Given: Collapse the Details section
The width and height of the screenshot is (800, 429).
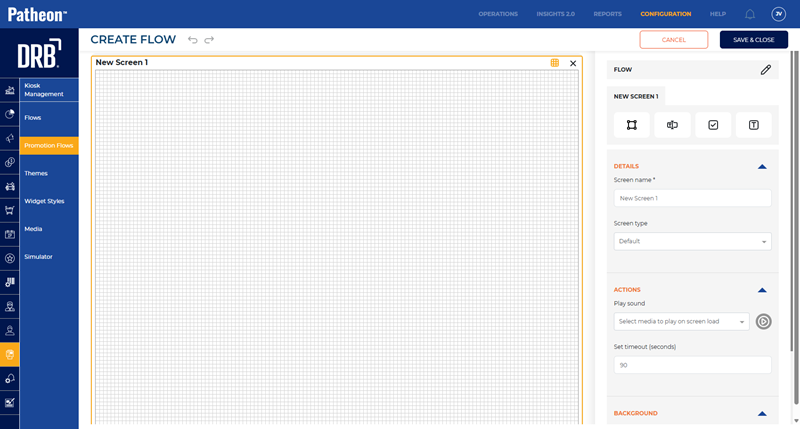Looking at the screenshot, I should click(x=762, y=166).
